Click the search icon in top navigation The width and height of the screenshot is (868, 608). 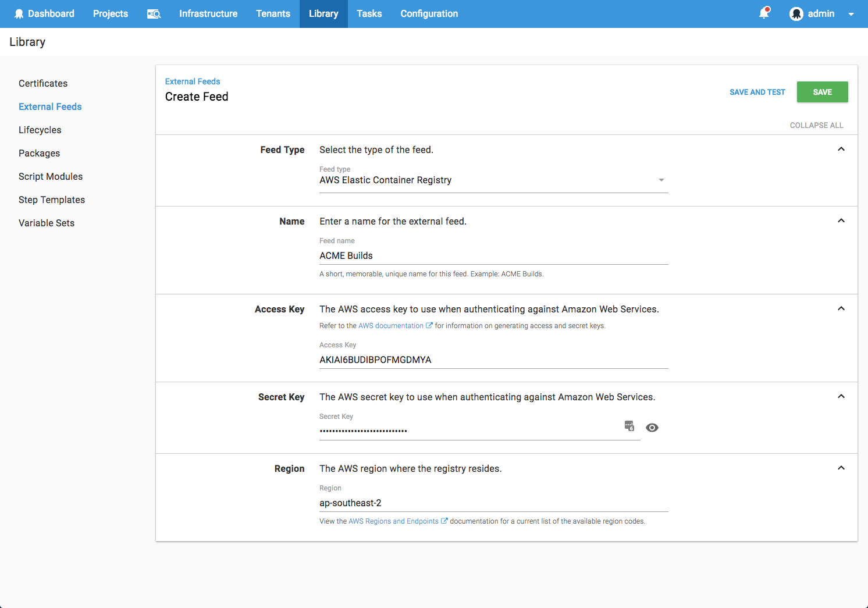[x=154, y=14]
